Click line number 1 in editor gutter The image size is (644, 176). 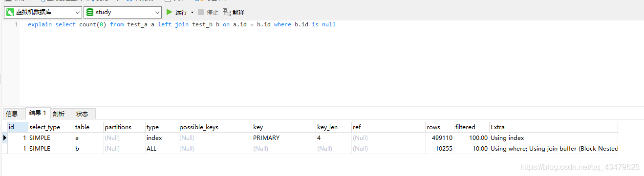[x=16, y=24]
